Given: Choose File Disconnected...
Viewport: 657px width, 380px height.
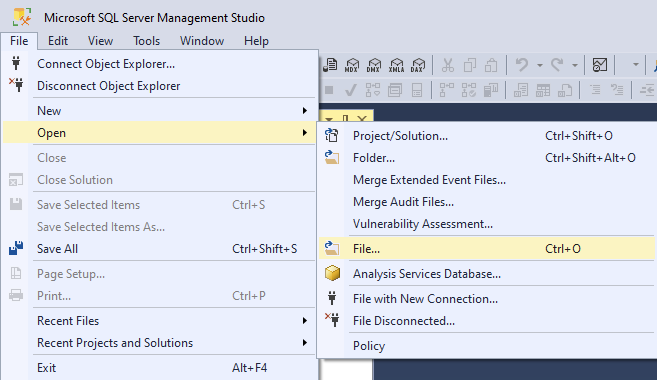Looking at the screenshot, I should (x=486, y=321).
